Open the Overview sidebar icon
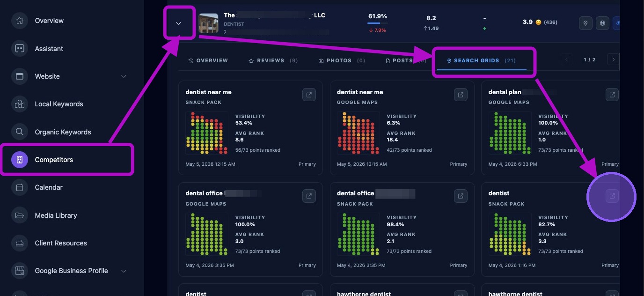The width and height of the screenshot is (644, 296). (x=20, y=21)
